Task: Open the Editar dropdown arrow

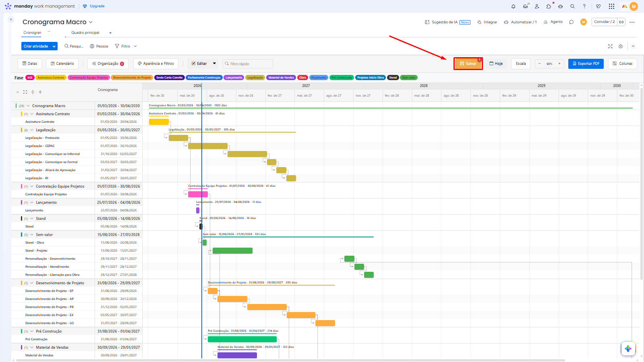Action: pos(214,64)
